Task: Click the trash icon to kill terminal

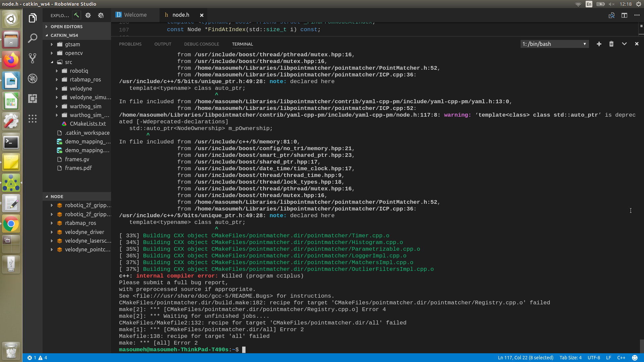Action: (611, 44)
